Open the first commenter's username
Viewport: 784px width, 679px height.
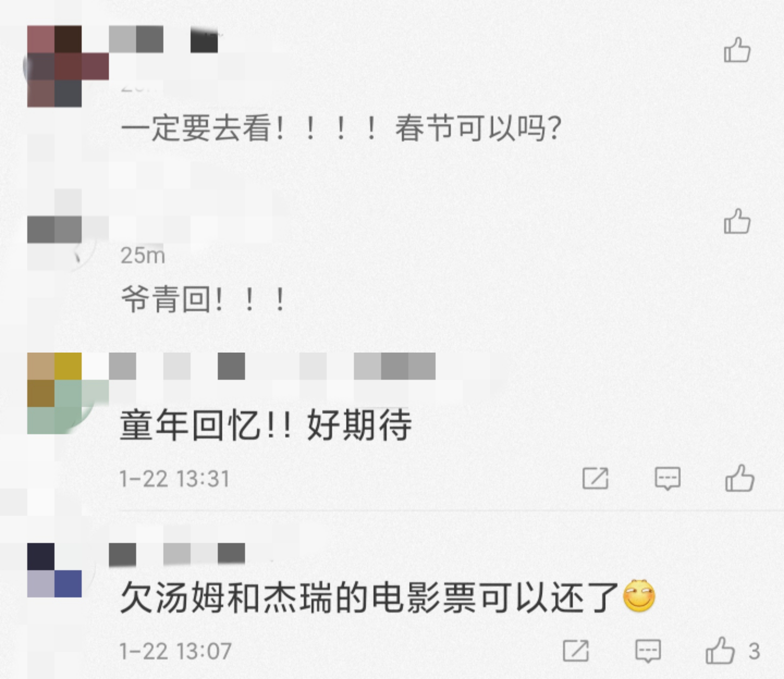click(163, 39)
